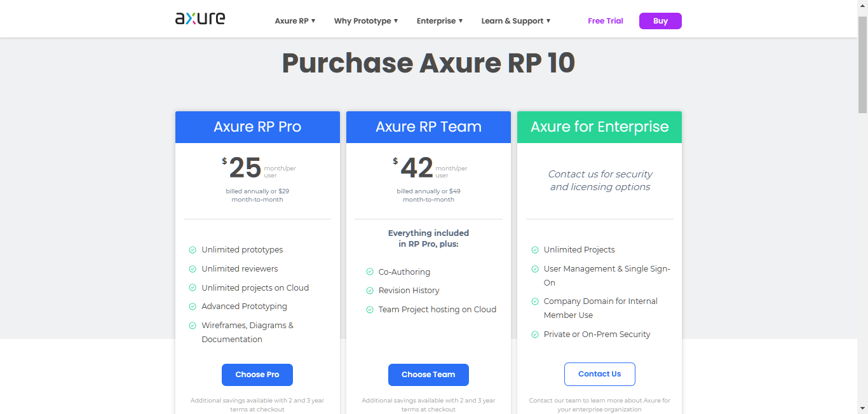Screen dimensions: 868x414
Task: Click check icon beside Unlimited prototypes
Action: (193, 250)
